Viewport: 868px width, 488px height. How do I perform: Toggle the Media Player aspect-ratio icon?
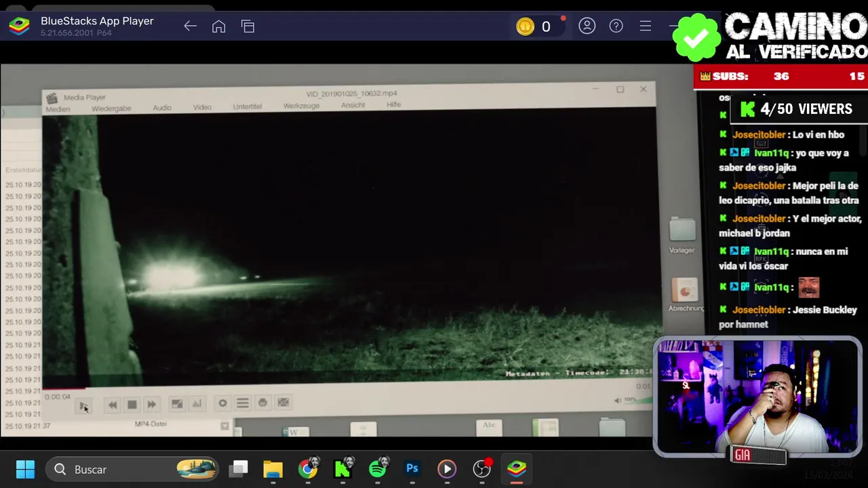coord(177,404)
